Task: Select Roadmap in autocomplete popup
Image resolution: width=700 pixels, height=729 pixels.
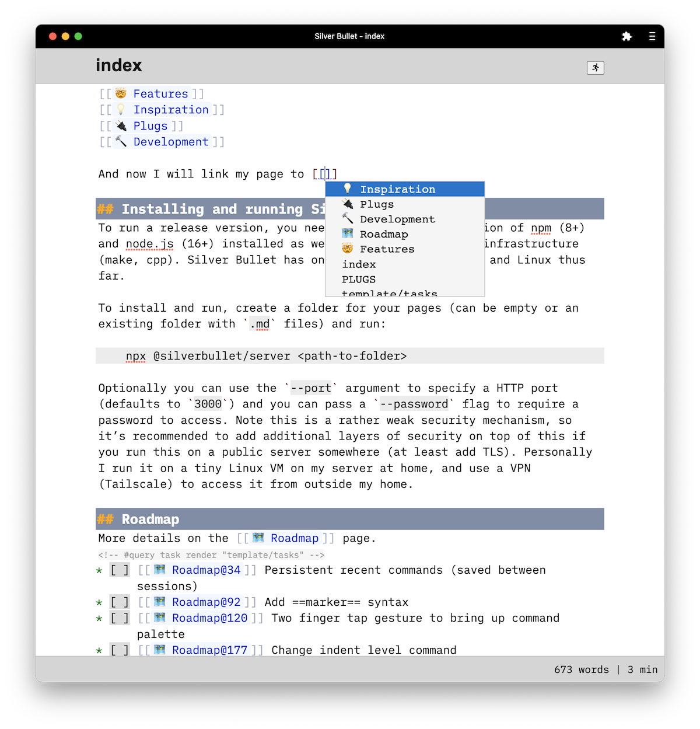Action: (405, 234)
